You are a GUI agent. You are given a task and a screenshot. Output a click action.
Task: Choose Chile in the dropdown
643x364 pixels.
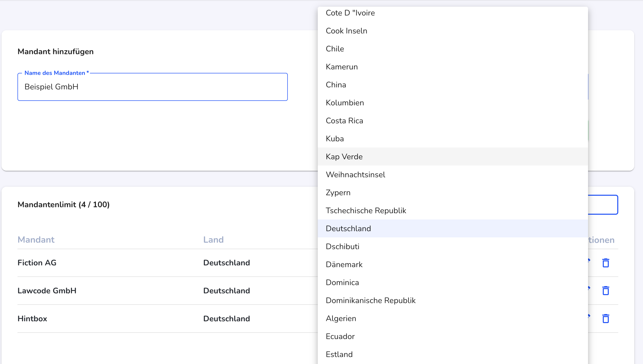pyautogui.click(x=453, y=49)
